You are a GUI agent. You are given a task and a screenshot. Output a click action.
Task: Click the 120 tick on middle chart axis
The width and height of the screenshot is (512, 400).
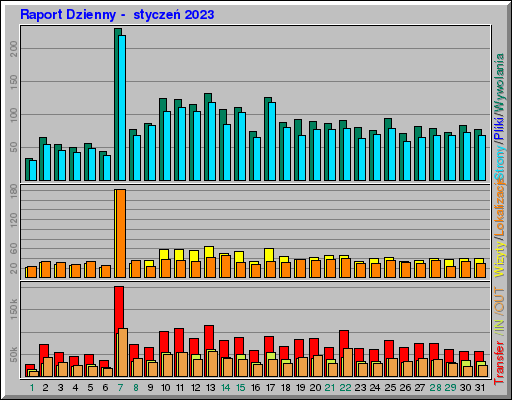coord(14,220)
